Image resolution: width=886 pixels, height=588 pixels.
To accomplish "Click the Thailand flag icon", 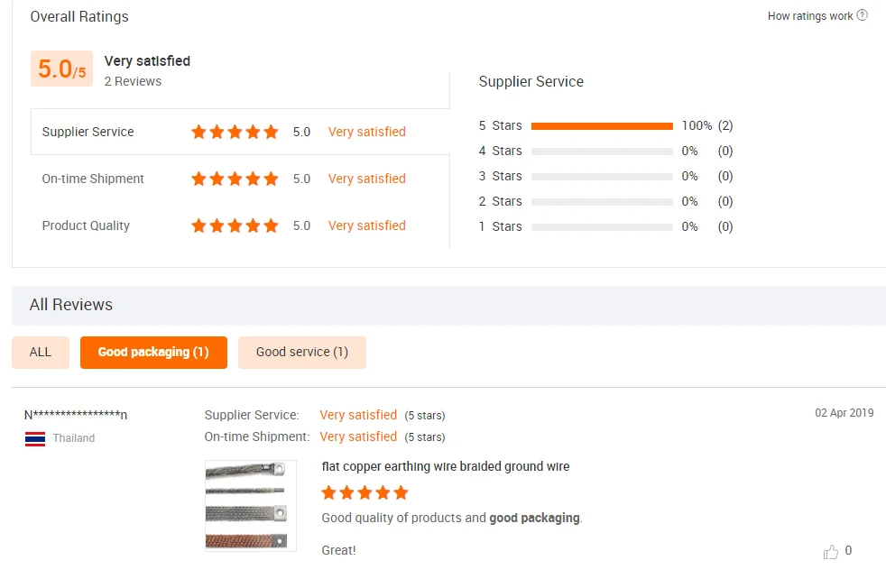I will tap(35, 439).
